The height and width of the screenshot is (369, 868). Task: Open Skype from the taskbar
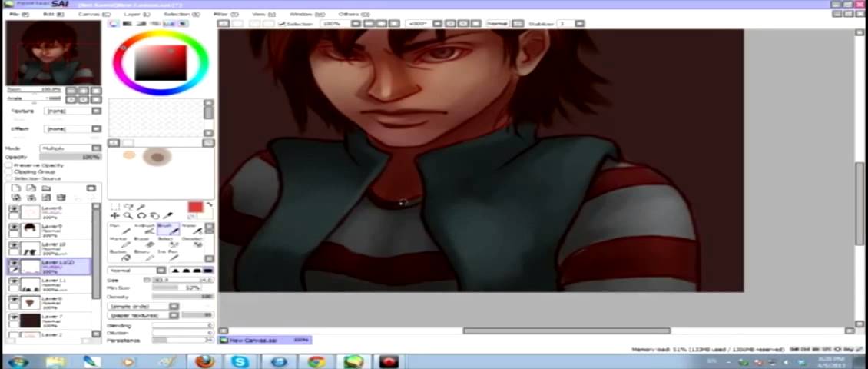click(240, 362)
